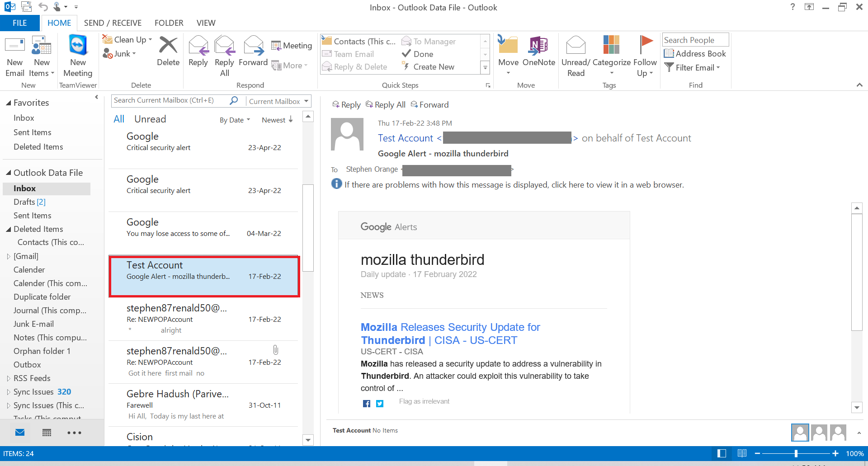Click the Undo icon in quick access
Viewport: 868px width, 466px height.
[x=43, y=7]
